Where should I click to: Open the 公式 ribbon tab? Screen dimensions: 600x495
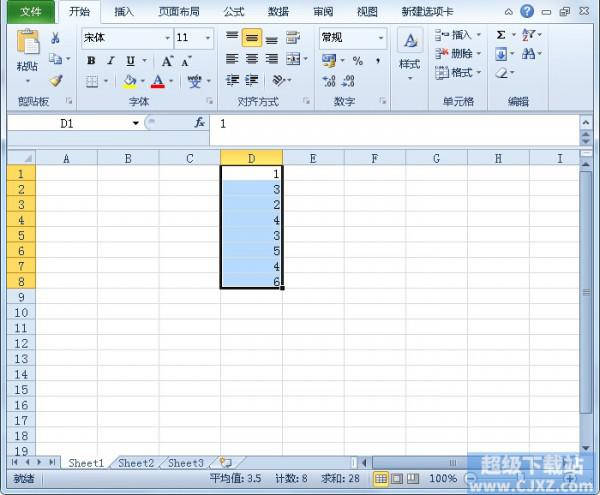click(x=233, y=12)
